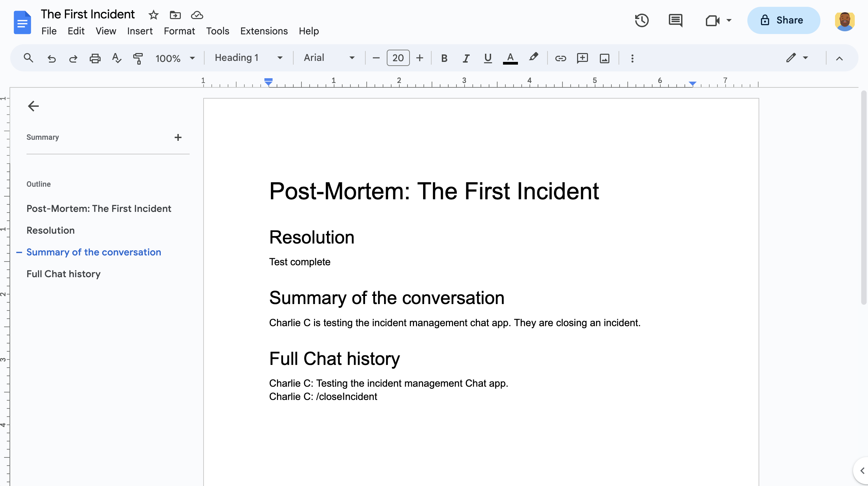Click the insert image icon
Viewport: 868px width, 486px height.
605,58
